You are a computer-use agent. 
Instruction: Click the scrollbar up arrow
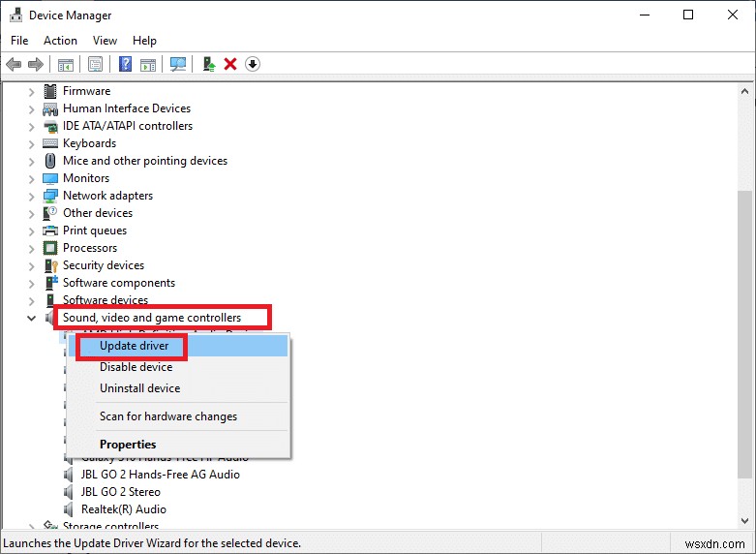745,91
